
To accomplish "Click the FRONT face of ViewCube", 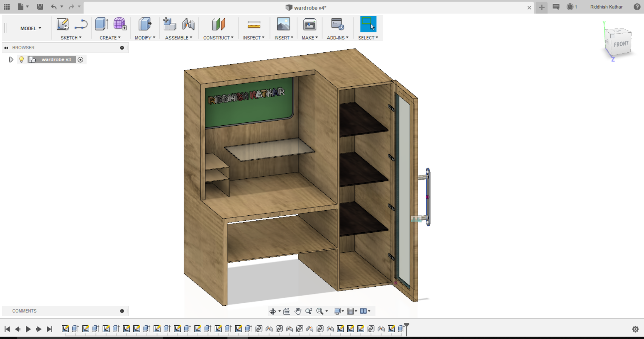I will click(621, 44).
